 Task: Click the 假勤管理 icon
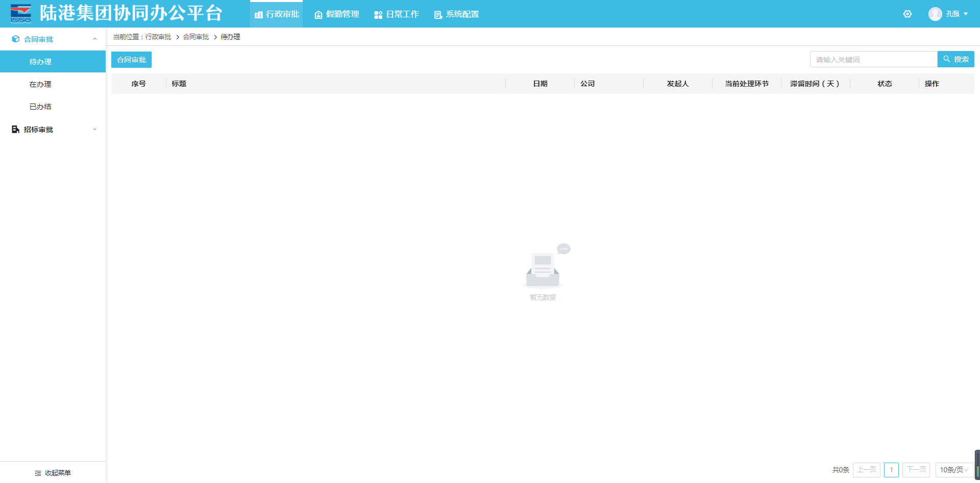click(x=318, y=15)
